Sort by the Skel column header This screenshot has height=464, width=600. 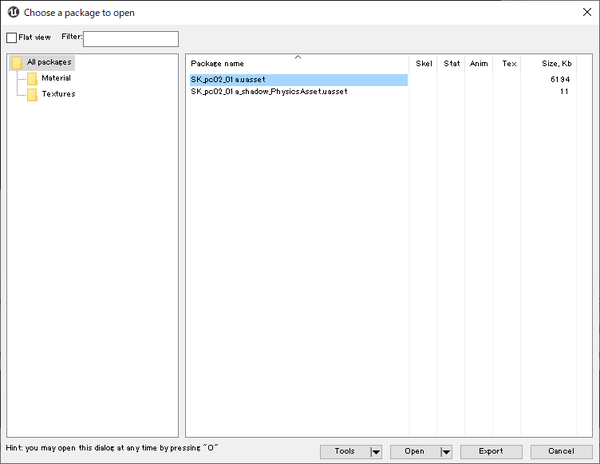[423, 63]
